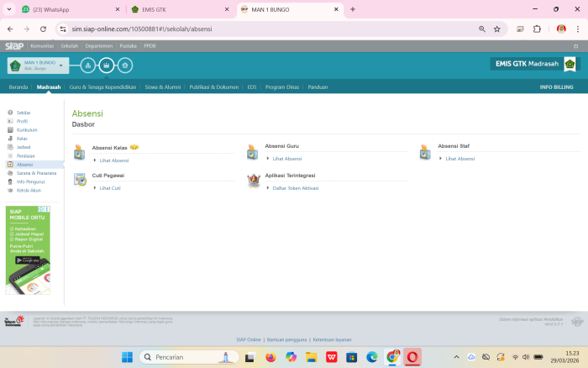Open the Chrome profile avatar
588x368 pixels.
click(x=561, y=29)
